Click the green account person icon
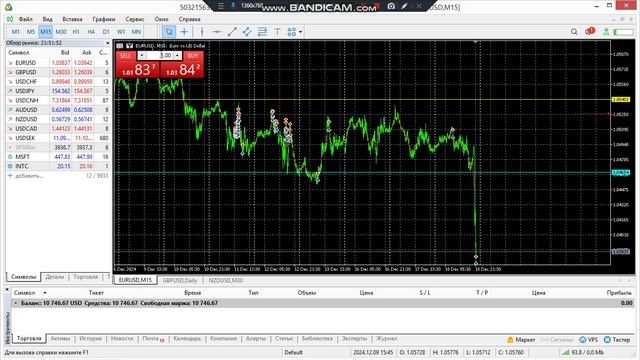Screen dimensions: 640x360 (606, 31)
